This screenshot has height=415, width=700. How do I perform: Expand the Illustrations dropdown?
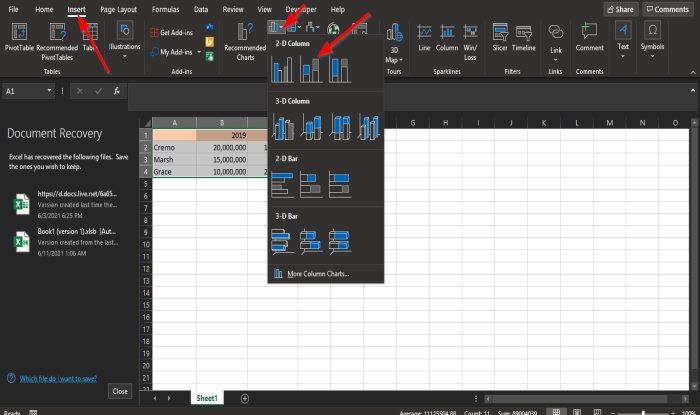click(x=125, y=40)
